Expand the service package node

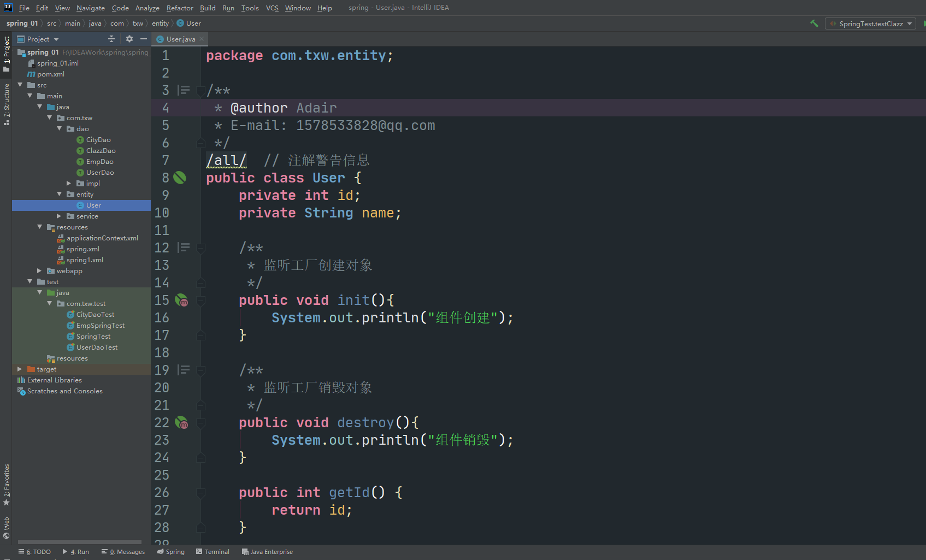(x=60, y=216)
